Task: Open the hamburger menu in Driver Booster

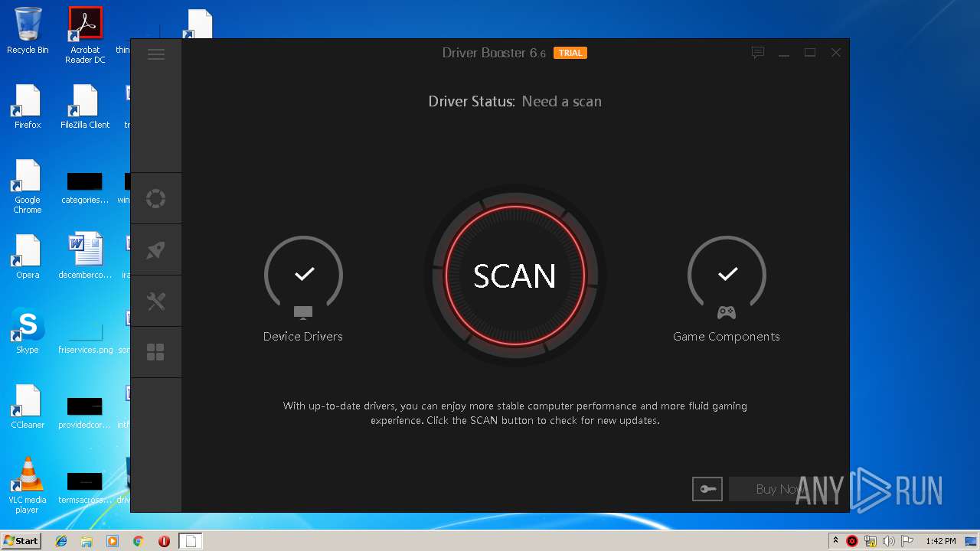Action: click(x=156, y=54)
